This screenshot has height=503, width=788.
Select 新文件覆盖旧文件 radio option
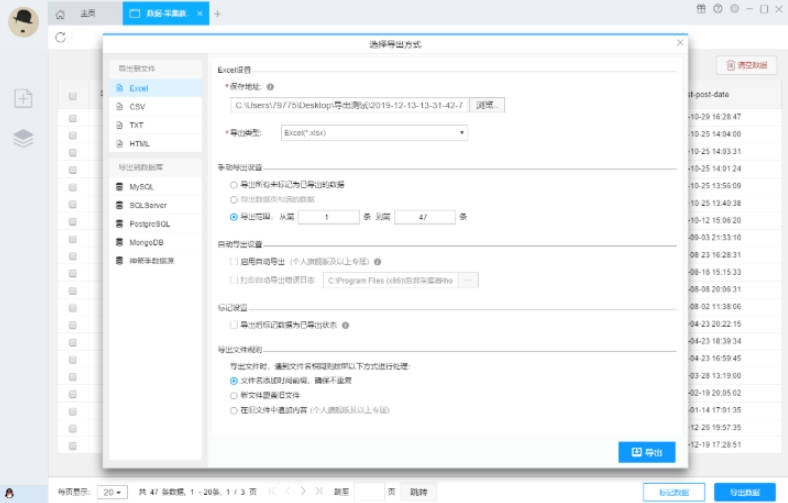(x=234, y=395)
